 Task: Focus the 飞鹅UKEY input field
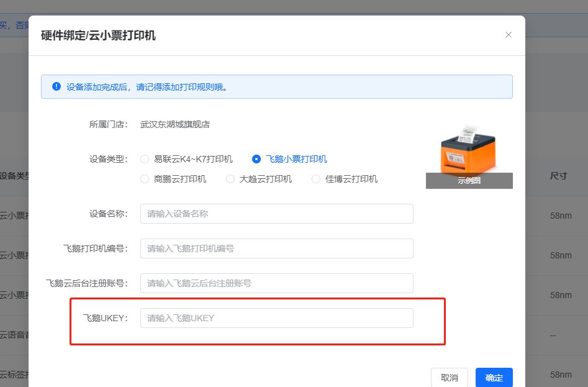[x=277, y=318]
